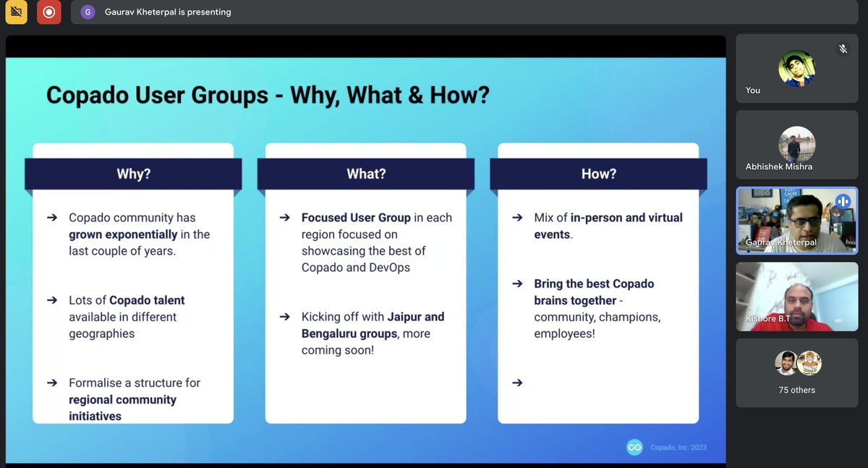Screen dimensions: 868x468
Task: Click 'in-person and virtual events' text
Action: (608, 226)
